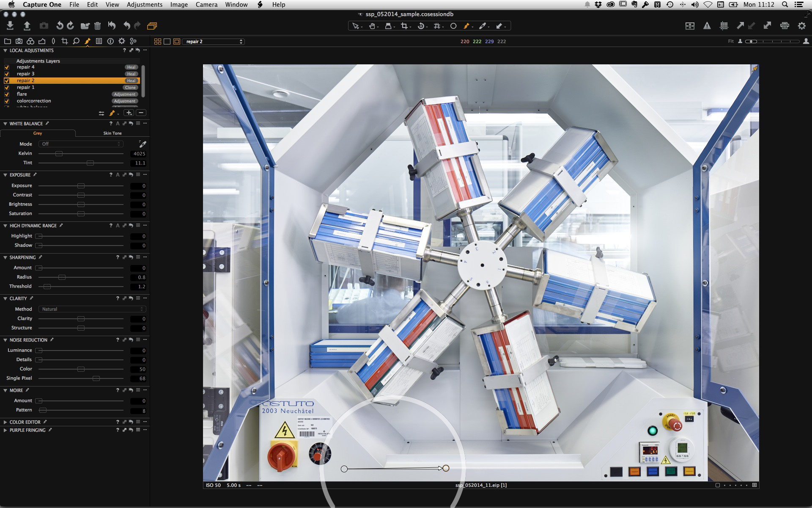Select the Spot removal circle tool
The image size is (812, 508).
click(453, 26)
